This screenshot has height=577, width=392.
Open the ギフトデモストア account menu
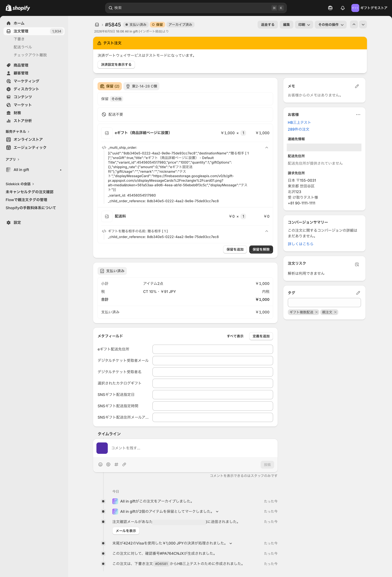[x=369, y=8]
